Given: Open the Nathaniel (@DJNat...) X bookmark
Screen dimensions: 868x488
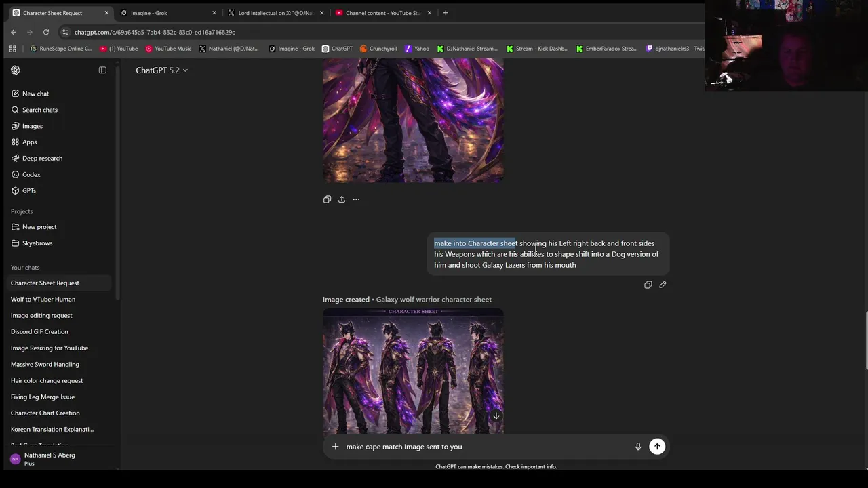Looking at the screenshot, I should pyautogui.click(x=229, y=49).
